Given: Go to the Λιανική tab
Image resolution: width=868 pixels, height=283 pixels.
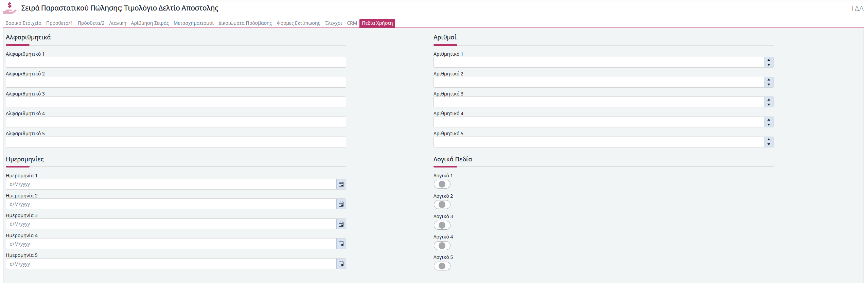Looking at the screenshot, I should [118, 23].
